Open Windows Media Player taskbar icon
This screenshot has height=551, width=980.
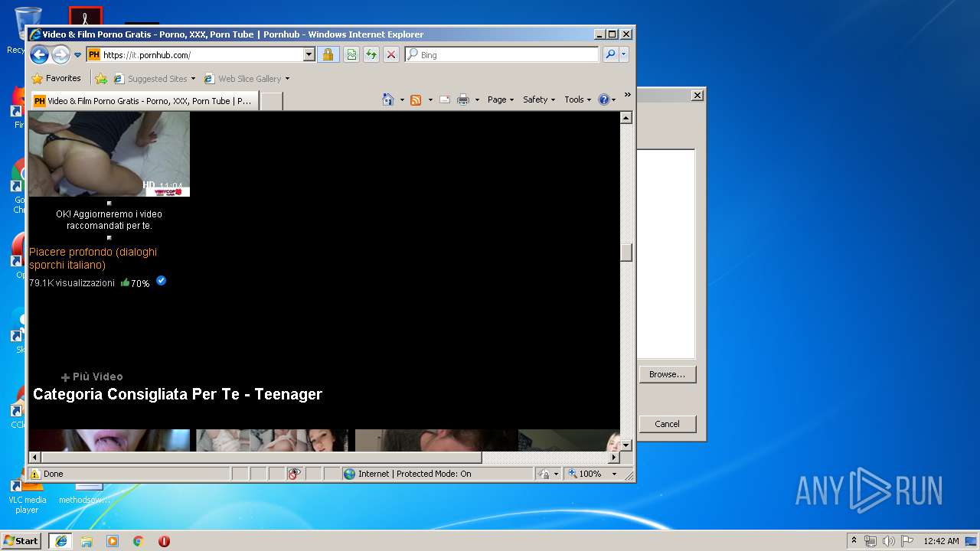(x=113, y=541)
